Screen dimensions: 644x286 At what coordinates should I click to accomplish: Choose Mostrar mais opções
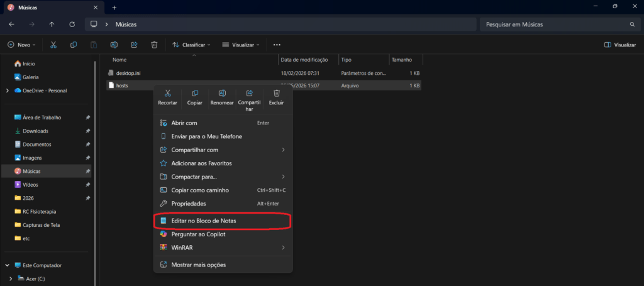click(223, 265)
